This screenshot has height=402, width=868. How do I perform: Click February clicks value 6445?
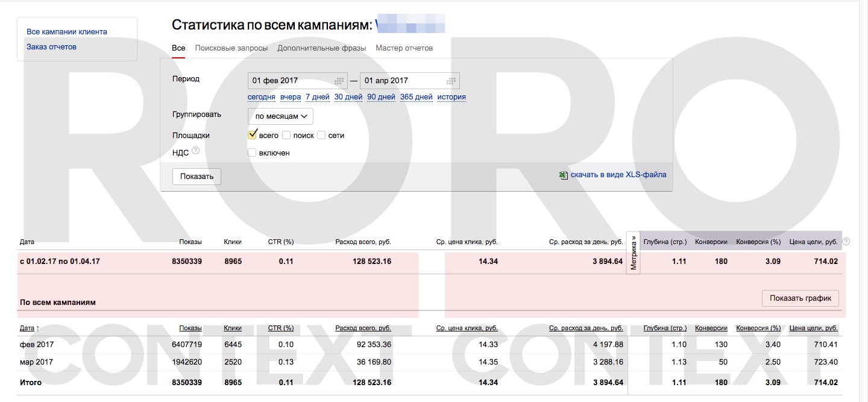pyautogui.click(x=233, y=345)
